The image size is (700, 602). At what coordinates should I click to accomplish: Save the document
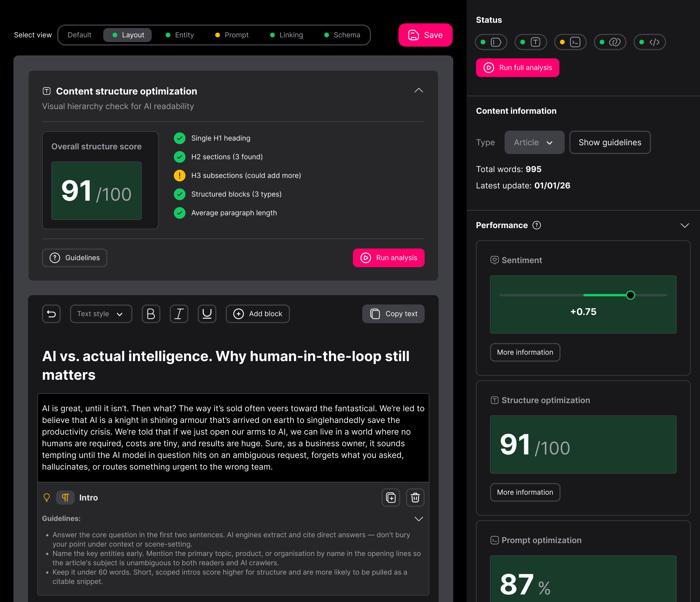point(425,35)
